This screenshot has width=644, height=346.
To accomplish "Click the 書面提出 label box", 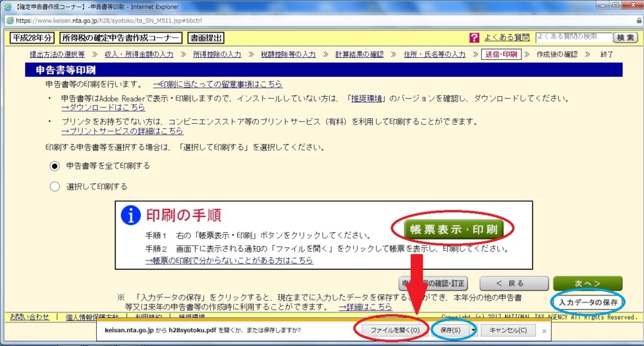I will pos(206,38).
